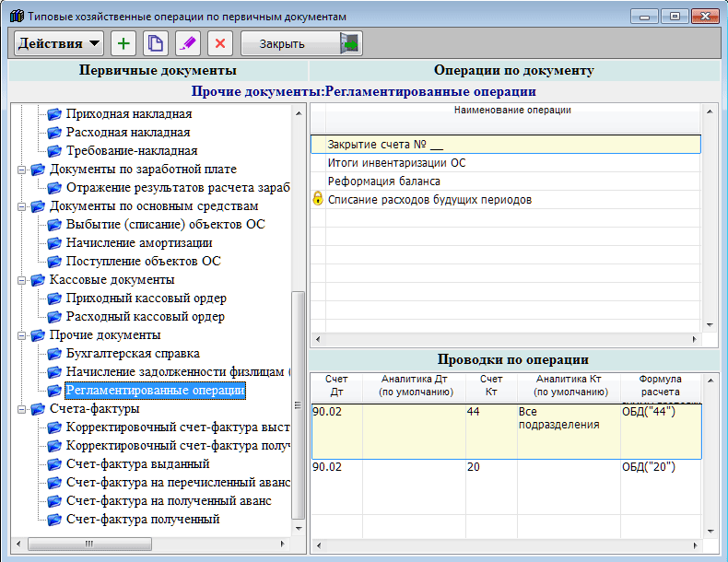This screenshot has width=728, height=562.
Task: Open the Действия dropdown menu
Action: click(x=58, y=43)
